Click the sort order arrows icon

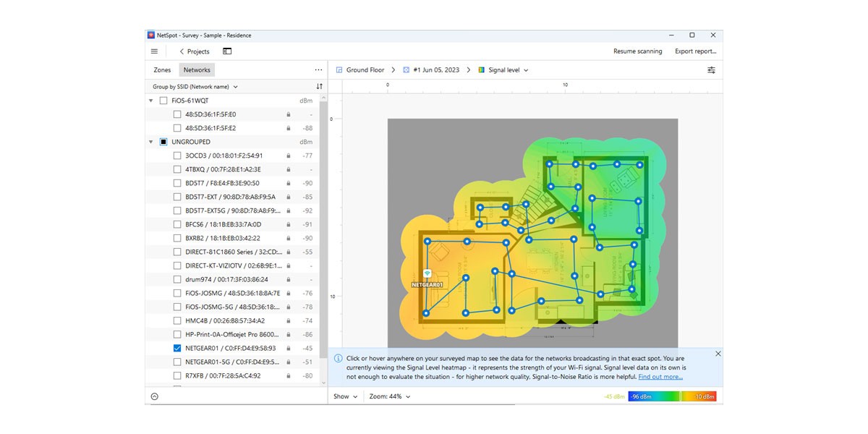pyautogui.click(x=319, y=86)
